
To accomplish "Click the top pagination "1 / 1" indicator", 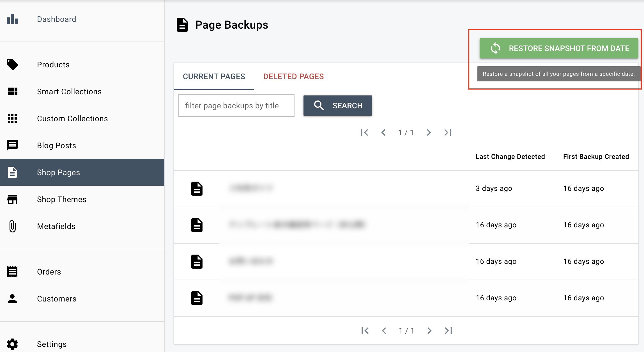I will coord(406,132).
